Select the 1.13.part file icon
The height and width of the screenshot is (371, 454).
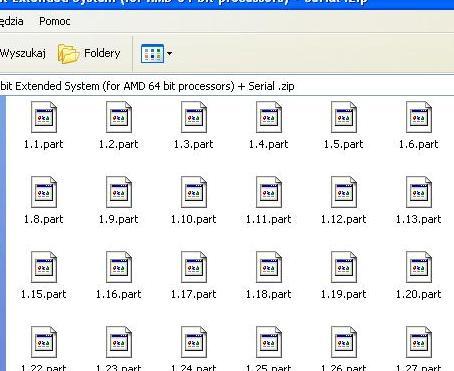click(x=419, y=192)
